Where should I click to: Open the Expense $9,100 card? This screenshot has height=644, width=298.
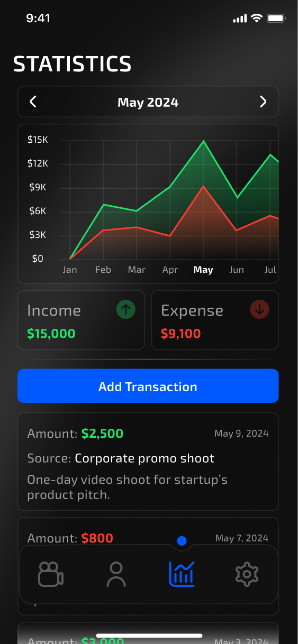pyautogui.click(x=215, y=320)
